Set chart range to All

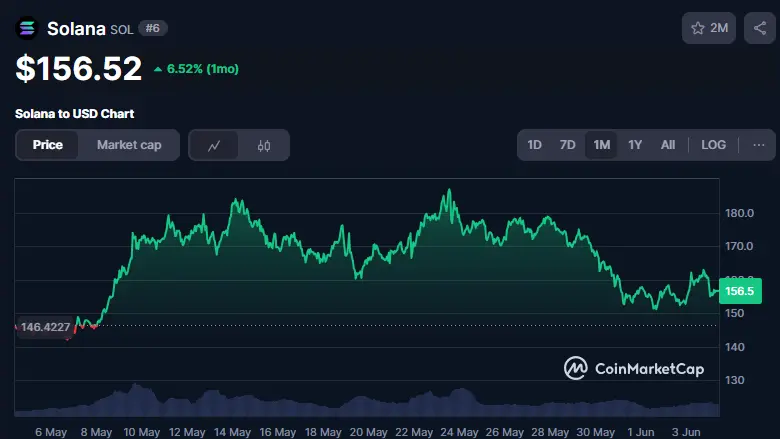point(668,145)
